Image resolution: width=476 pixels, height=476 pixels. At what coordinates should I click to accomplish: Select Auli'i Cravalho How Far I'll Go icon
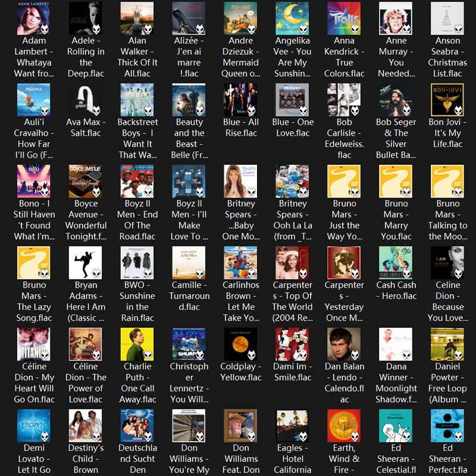tap(34, 100)
